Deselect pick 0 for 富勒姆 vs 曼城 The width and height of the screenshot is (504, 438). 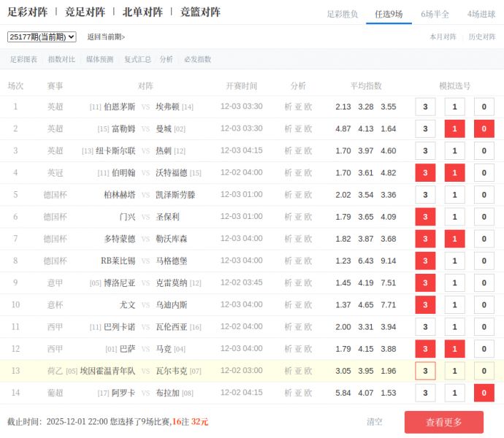(484, 129)
